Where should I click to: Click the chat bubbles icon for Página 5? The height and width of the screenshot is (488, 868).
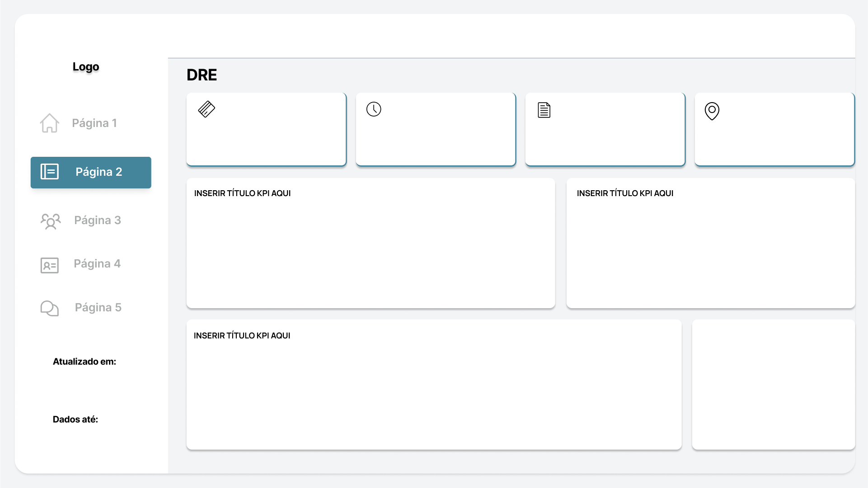point(49,308)
